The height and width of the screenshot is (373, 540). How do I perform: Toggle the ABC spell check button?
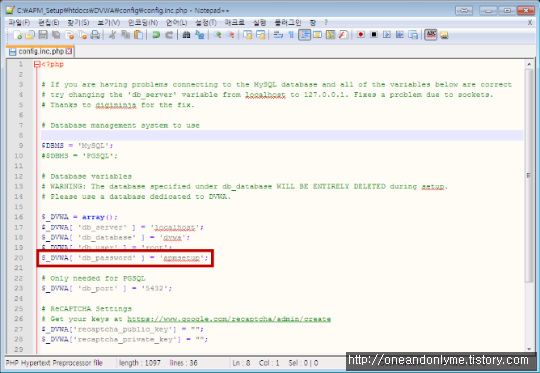pyautogui.click(x=430, y=35)
